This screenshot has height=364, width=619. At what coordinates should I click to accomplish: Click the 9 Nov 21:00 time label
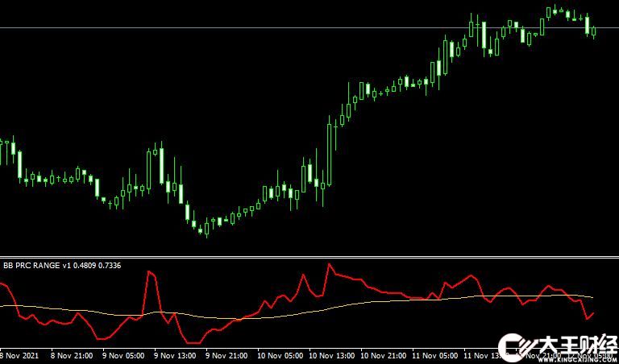(x=227, y=356)
